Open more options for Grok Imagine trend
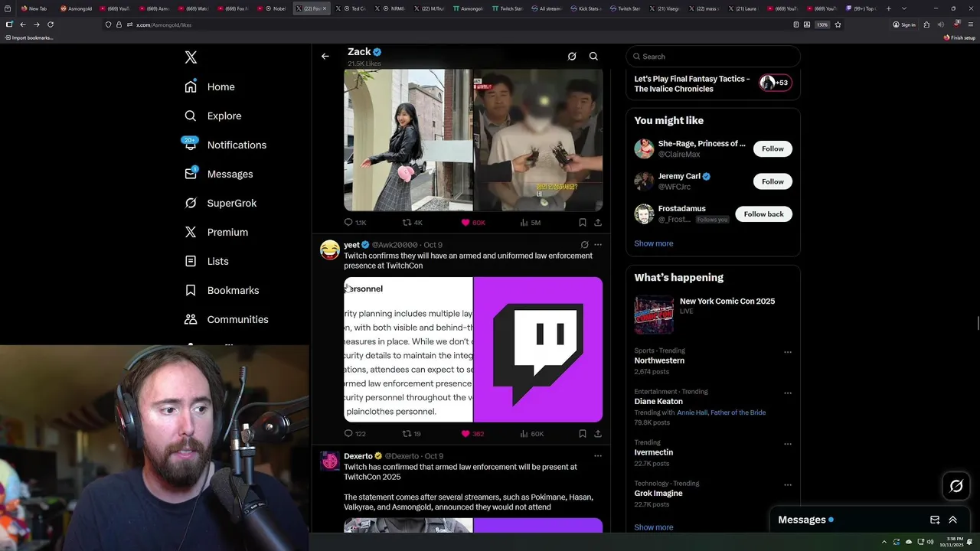The width and height of the screenshot is (980, 551). (x=788, y=485)
